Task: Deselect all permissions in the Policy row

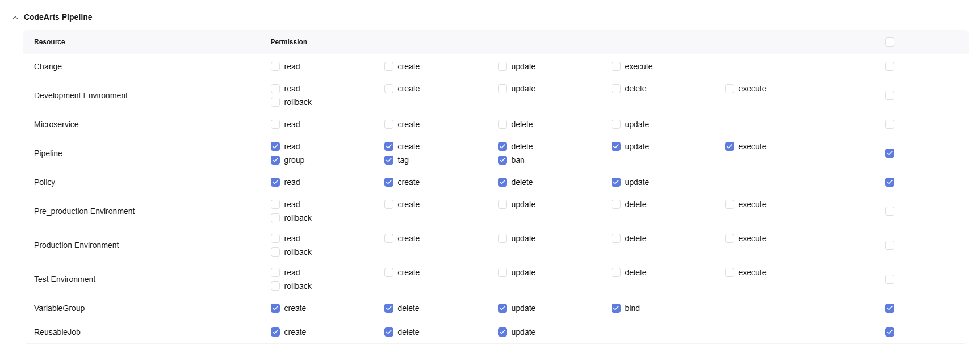Action: (x=890, y=182)
